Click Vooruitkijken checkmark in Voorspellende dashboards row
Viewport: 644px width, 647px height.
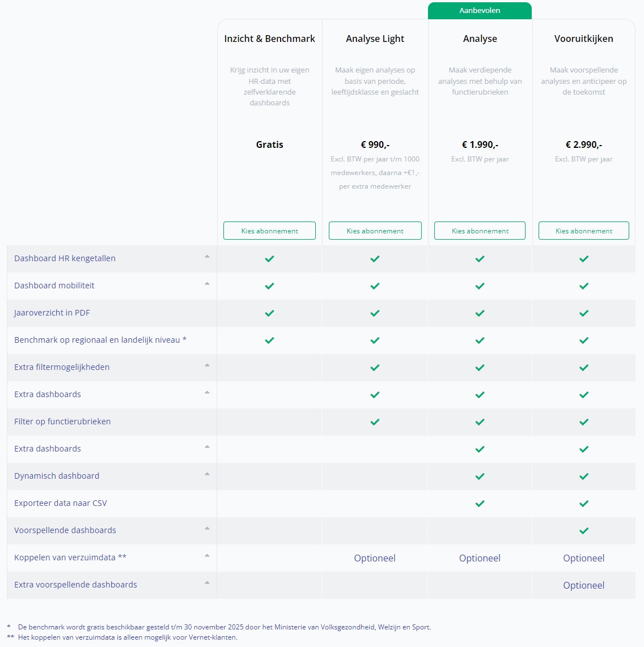coord(583,531)
